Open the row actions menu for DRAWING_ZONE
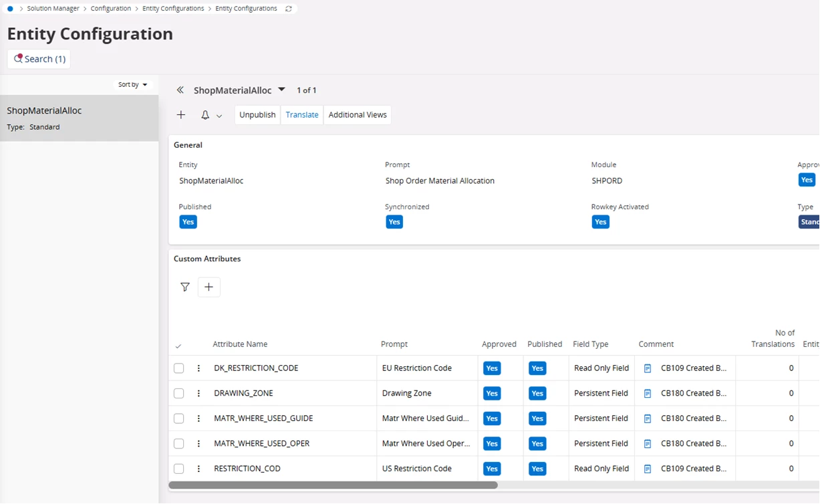The height and width of the screenshot is (504, 820). (x=198, y=394)
